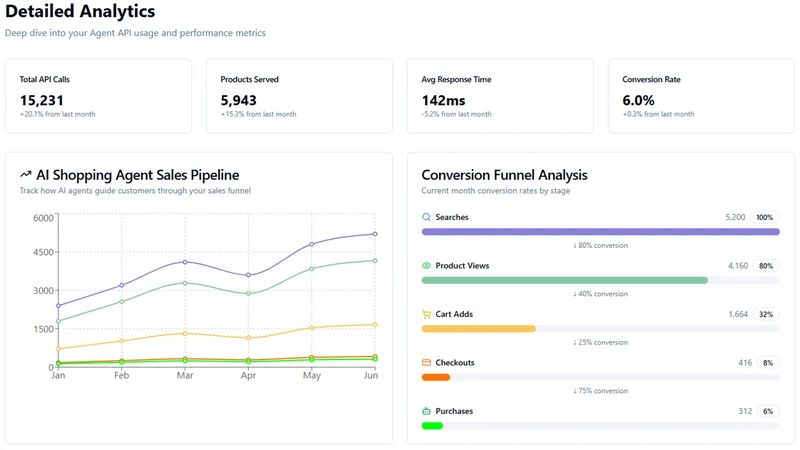Click the '+15.3% from last month' text
This screenshot has width=800, height=450.
tap(259, 114)
